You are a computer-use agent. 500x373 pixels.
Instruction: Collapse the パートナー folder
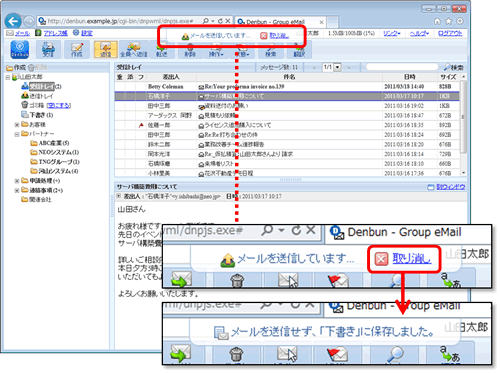click(17, 134)
